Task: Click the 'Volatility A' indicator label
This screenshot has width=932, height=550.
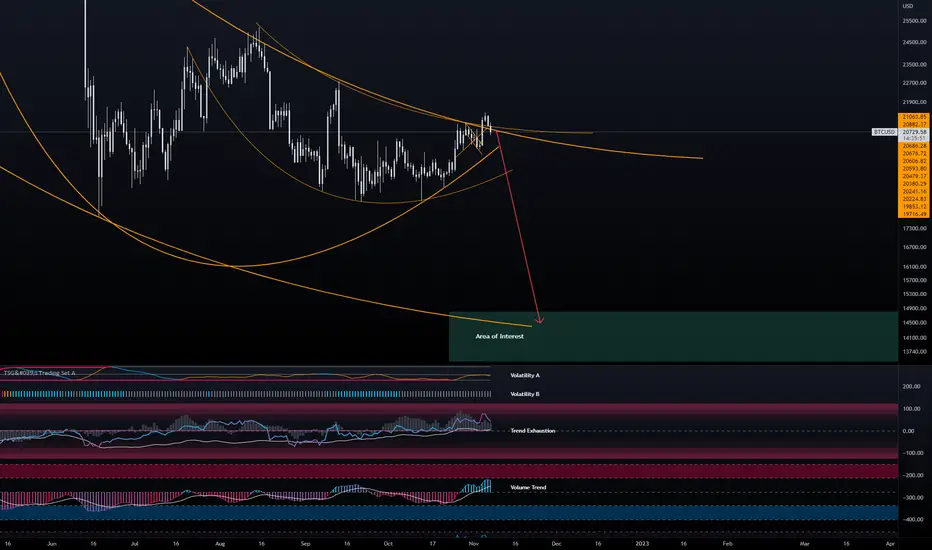Action: [x=525, y=375]
